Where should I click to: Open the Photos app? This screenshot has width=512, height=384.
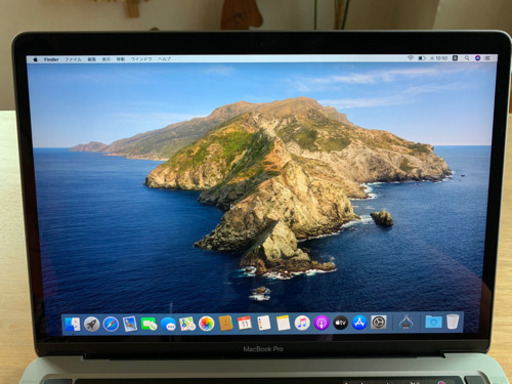(x=206, y=323)
